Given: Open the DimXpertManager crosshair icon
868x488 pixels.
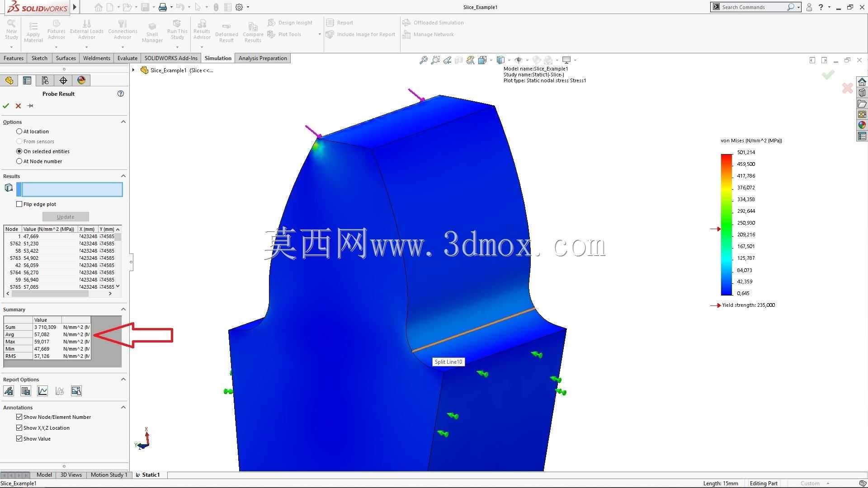Looking at the screenshot, I should [x=63, y=80].
